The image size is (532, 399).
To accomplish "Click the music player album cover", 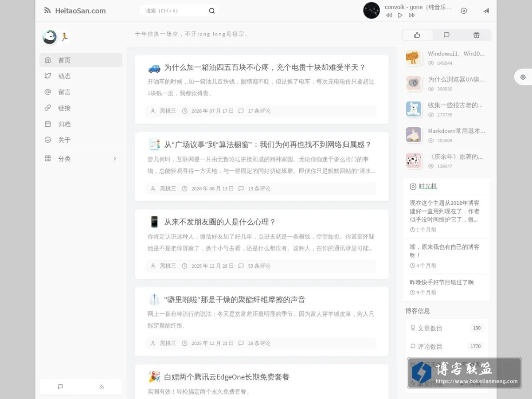I will 372,11.
